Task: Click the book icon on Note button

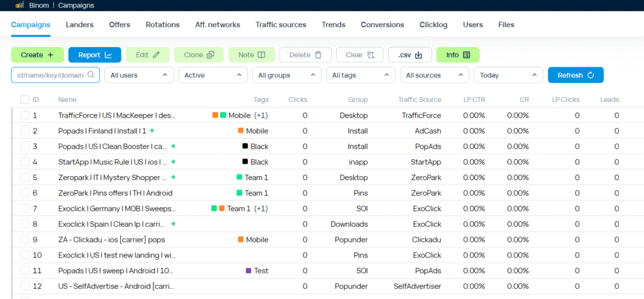Action: coord(261,55)
